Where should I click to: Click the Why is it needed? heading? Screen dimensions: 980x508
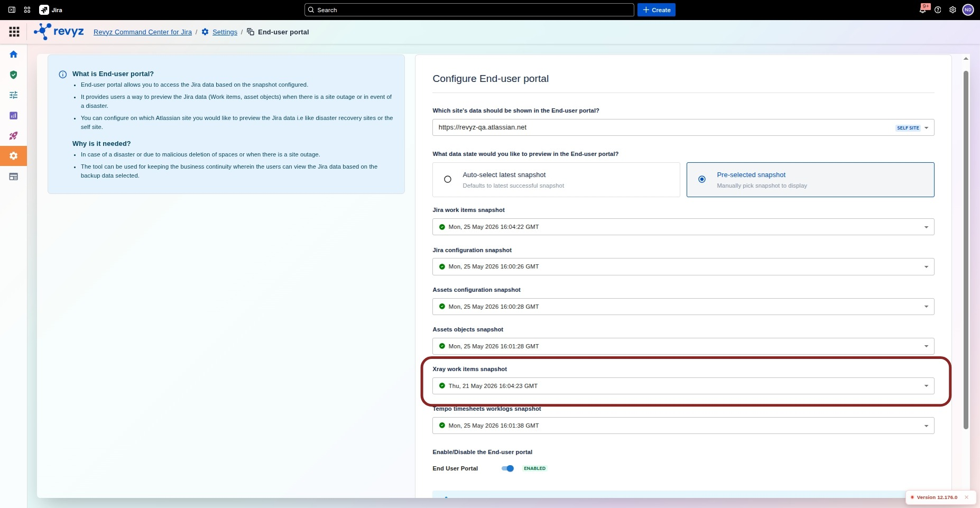tap(101, 144)
